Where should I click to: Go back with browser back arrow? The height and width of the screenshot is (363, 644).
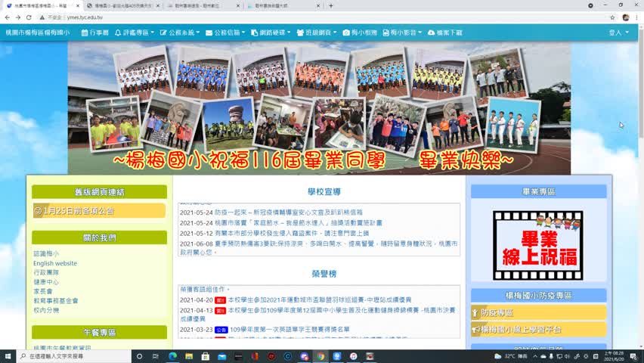tap(8, 17)
